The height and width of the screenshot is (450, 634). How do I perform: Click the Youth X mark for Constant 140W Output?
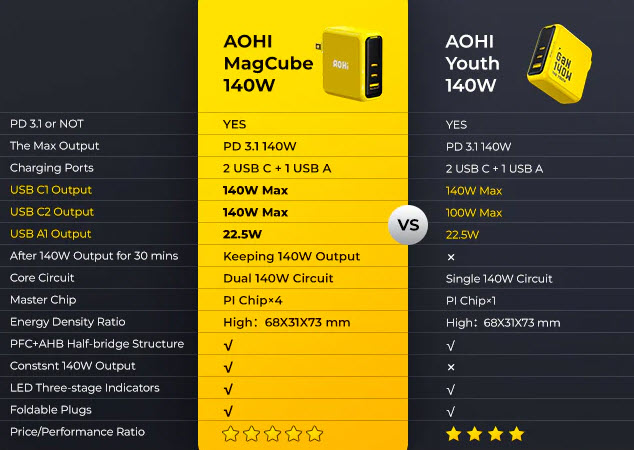pyautogui.click(x=451, y=366)
